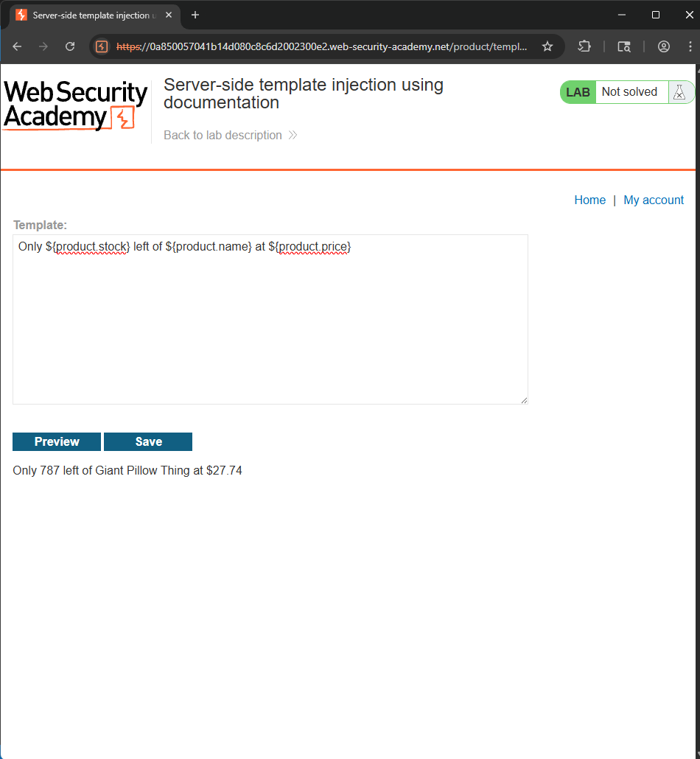Open the Chrome three-dot menu
Viewport: 700px width, 759px height.
pos(690,46)
